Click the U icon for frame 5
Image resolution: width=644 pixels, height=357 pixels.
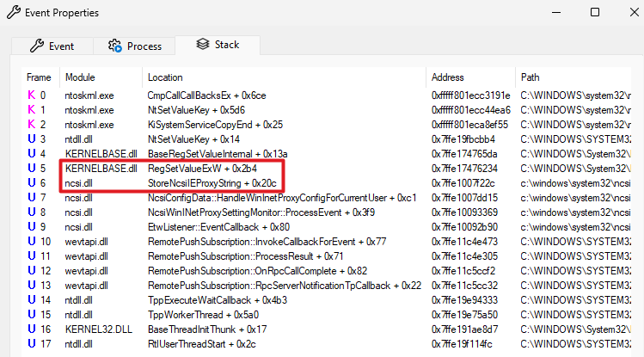point(32,169)
